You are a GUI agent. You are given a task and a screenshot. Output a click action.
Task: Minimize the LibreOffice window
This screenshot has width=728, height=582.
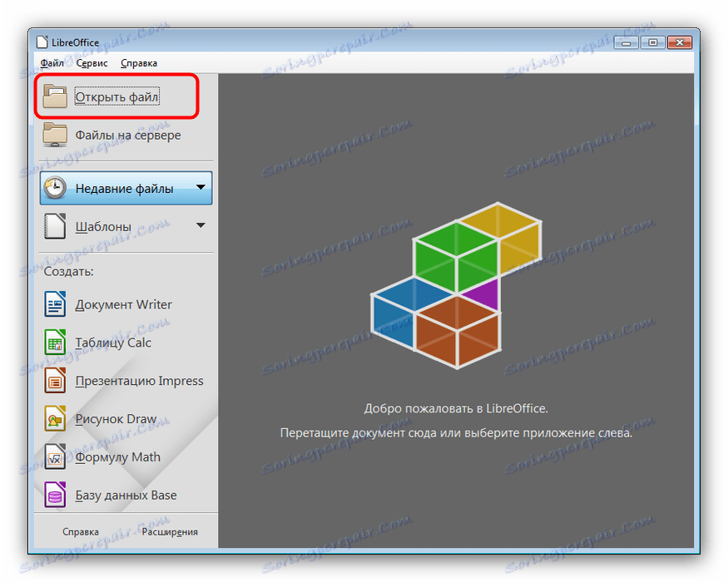pyautogui.click(x=626, y=42)
